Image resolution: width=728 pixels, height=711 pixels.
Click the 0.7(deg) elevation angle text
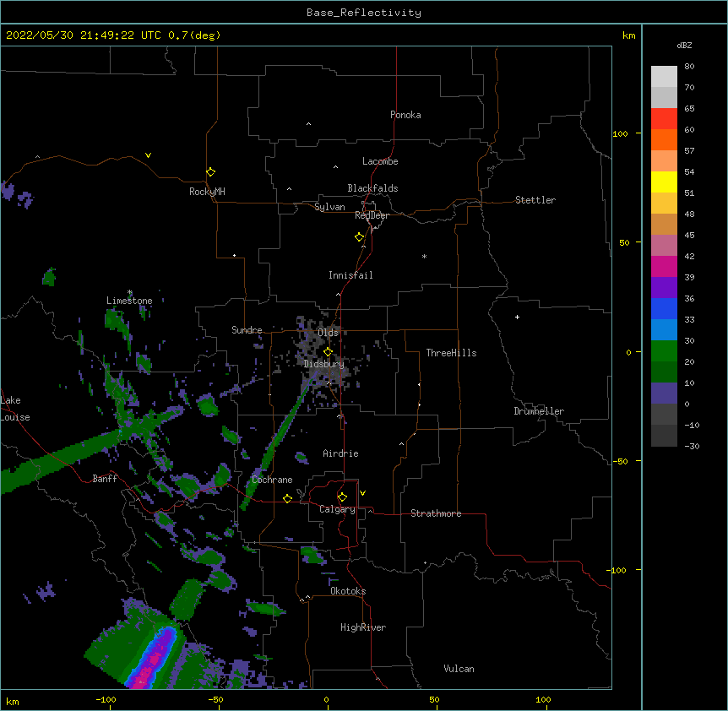[x=194, y=35]
